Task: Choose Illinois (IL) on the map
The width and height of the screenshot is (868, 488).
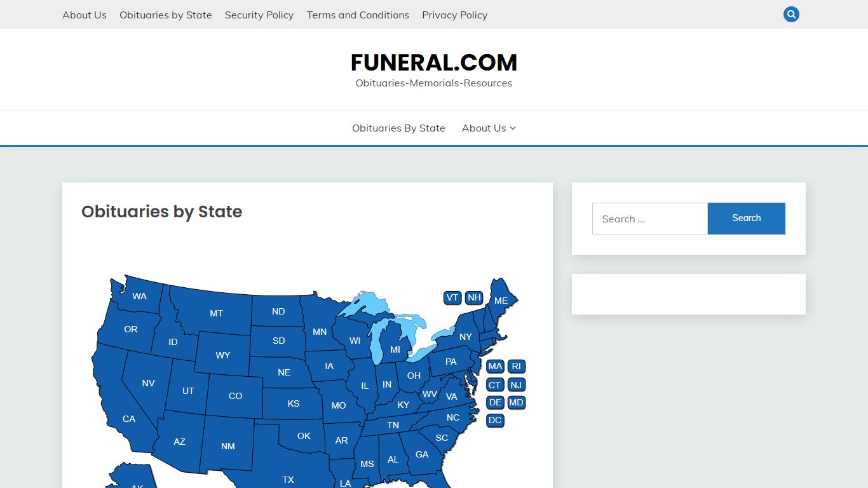Action: 365,386
